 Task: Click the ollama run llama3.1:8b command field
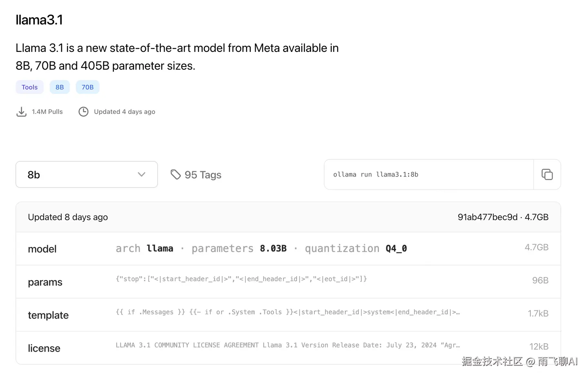(428, 174)
